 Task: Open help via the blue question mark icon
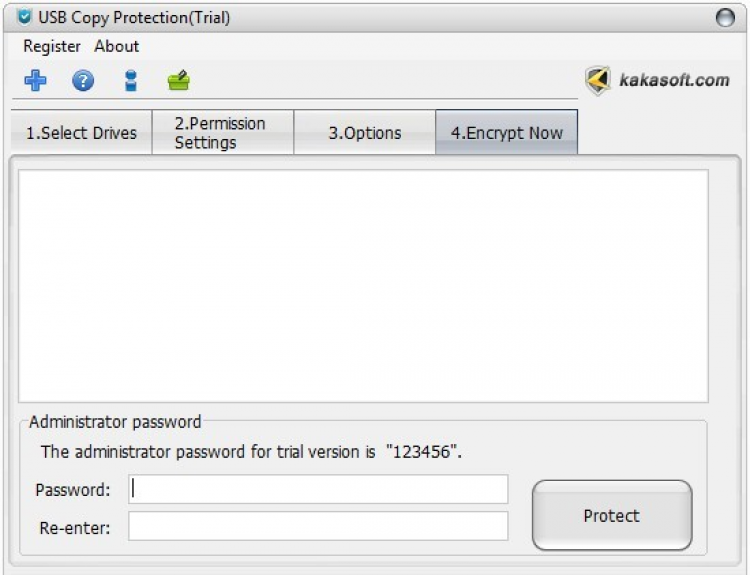click(83, 81)
